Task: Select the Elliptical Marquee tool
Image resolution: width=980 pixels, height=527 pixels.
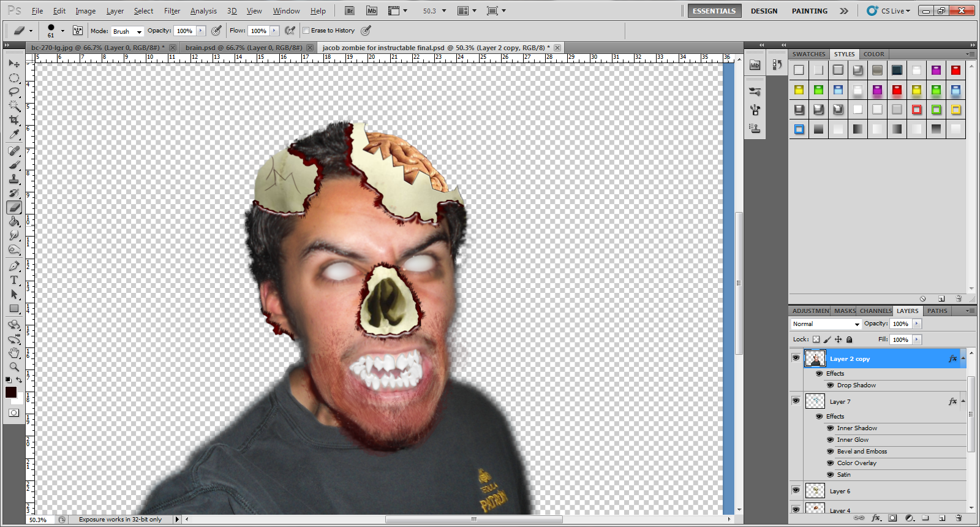Action: [14, 78]
